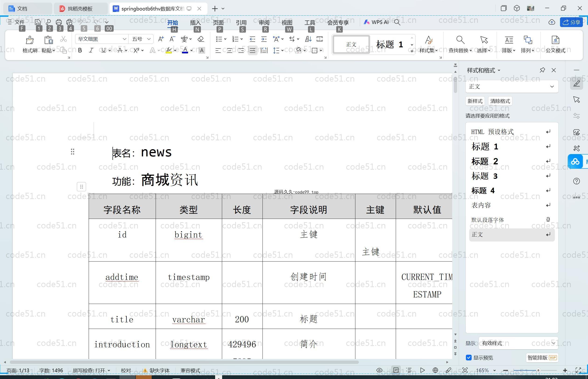Click the 智能排版 VIP button
The height and width of the screenshot is (379, 588).
(542, 358)
